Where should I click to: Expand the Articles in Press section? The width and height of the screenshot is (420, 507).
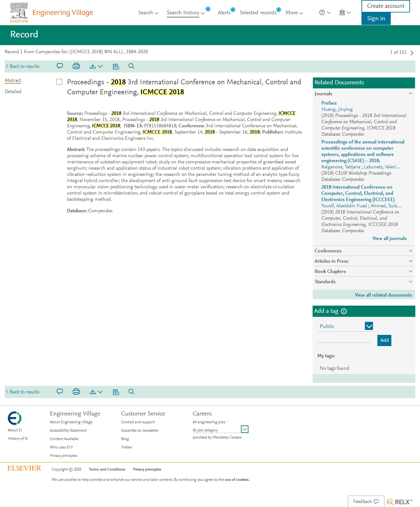click(364, 261)
